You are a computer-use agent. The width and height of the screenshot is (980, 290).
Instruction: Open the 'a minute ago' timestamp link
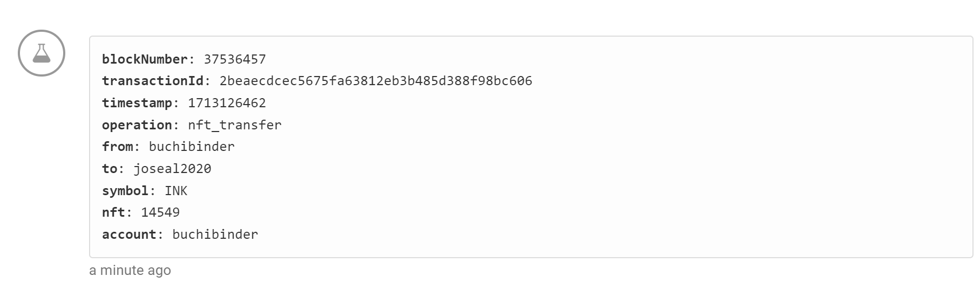130,271
